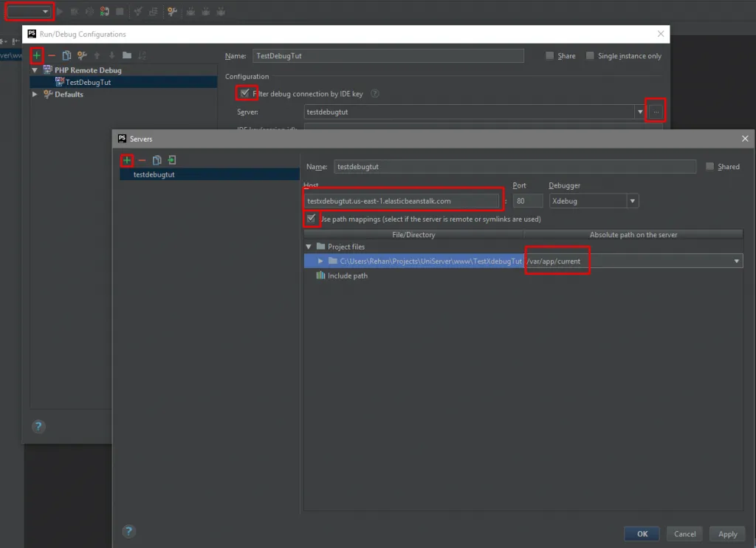The height and width of the screenshot is (548, 756).
Task: Click the Apply button
Action: click(727, 534)
